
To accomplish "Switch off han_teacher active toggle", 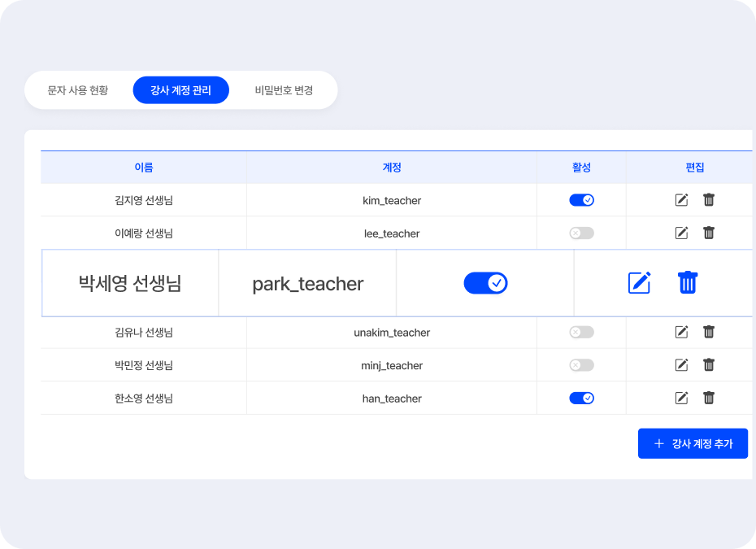I will click(x=581, y=398).
